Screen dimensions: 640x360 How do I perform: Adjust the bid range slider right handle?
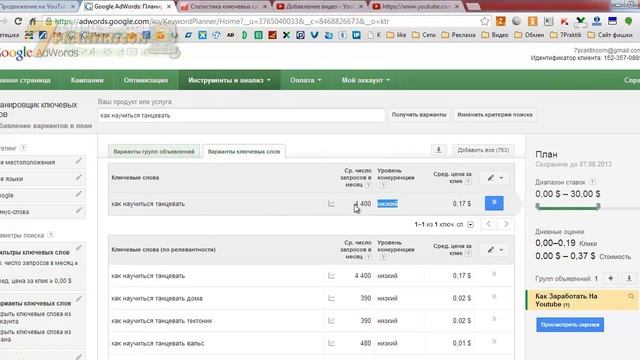tap(598, 207)
